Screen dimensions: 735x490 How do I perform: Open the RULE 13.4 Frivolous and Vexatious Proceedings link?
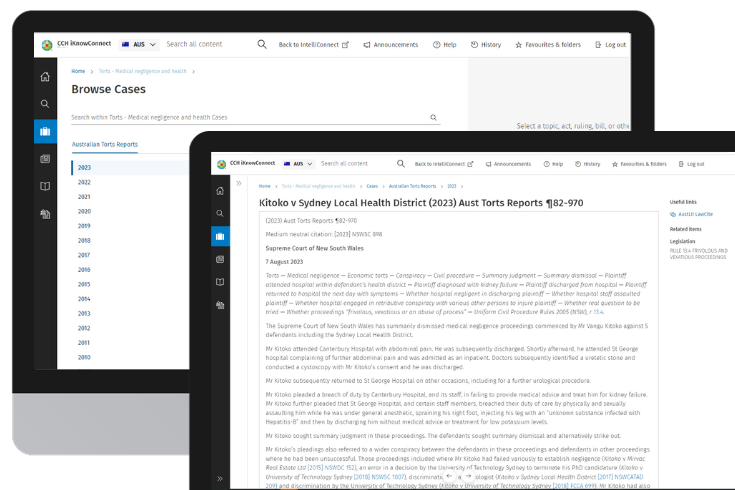(701, 253)
